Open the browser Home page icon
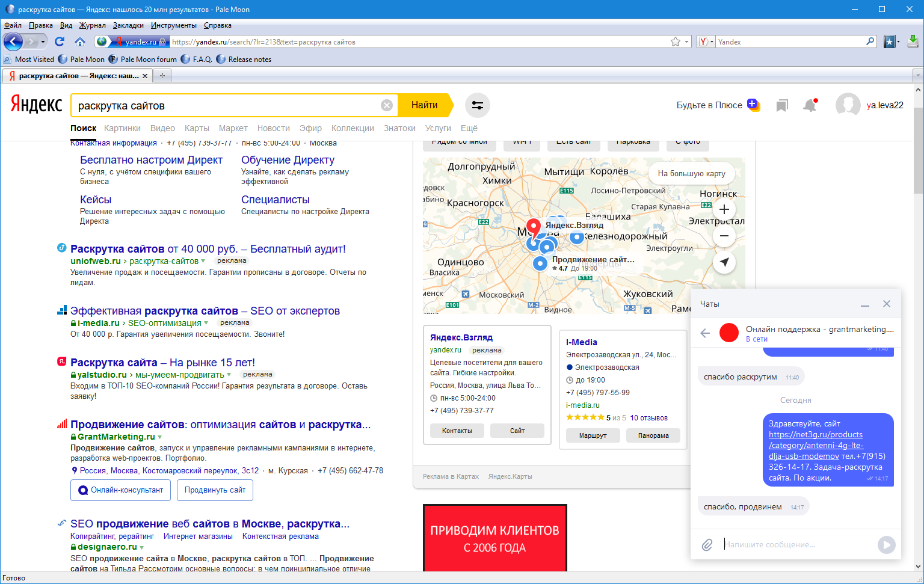This screenshot has height=584, width=924. [x=80, y=41]
